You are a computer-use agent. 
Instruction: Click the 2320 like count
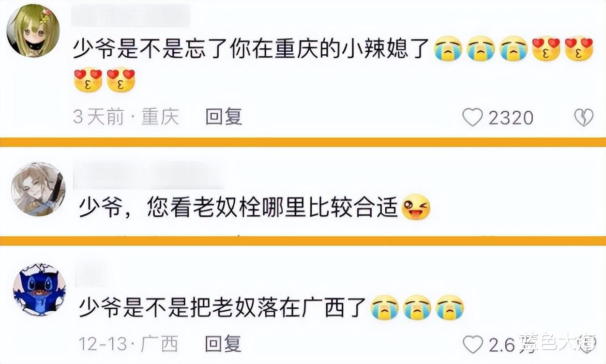click(511, 118)
